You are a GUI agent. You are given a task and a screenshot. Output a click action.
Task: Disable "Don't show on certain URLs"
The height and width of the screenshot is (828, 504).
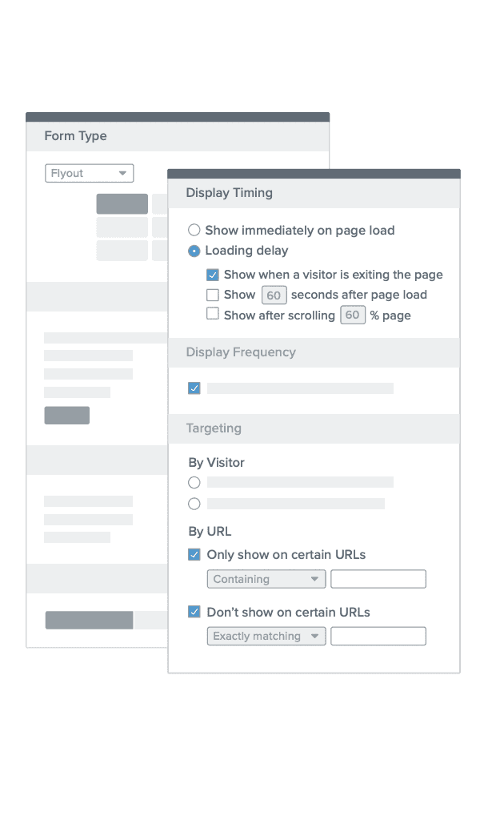coord(193,612)
